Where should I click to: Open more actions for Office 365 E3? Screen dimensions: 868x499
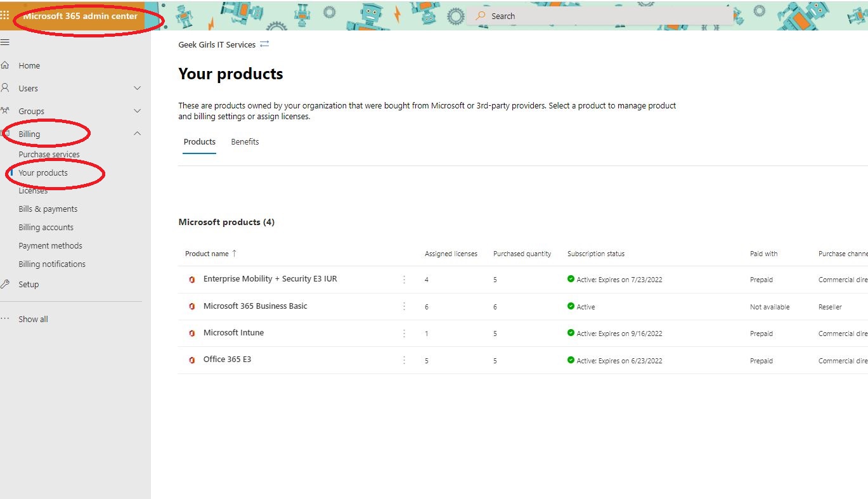click(404, 360)
